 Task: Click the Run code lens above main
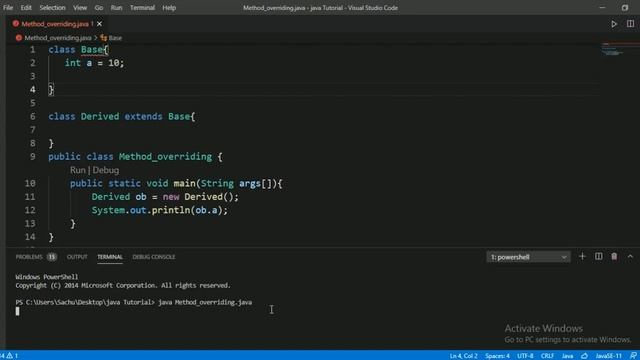click(78, 170)
